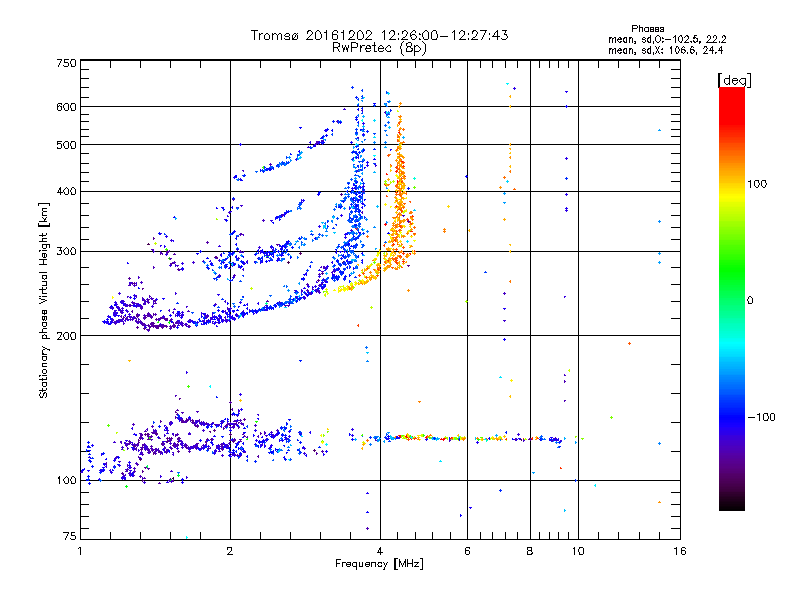Viewport: 800px width, 600px height.
Task: Click the black bottom end of the colorbar
Action: pyautogui.click(x=732, y=504)
